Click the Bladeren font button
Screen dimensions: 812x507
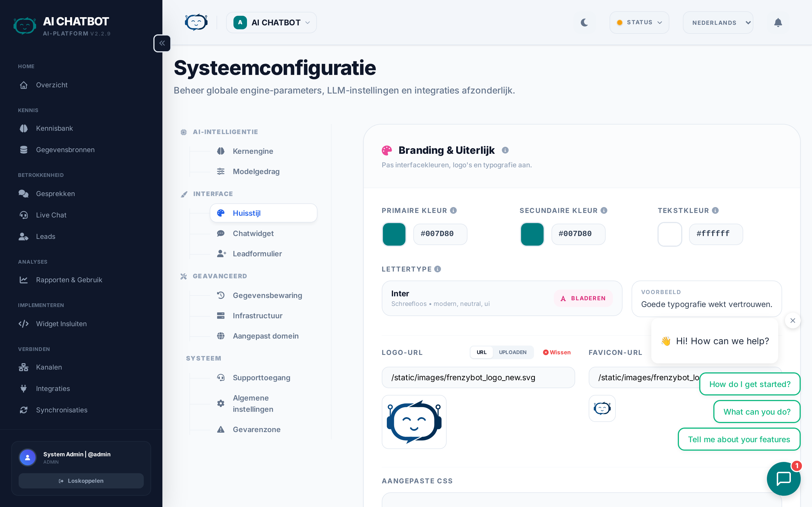click(583, 298)
